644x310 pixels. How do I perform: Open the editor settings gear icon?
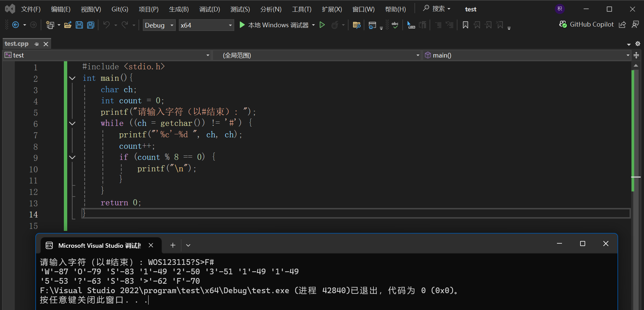[638, 44]
